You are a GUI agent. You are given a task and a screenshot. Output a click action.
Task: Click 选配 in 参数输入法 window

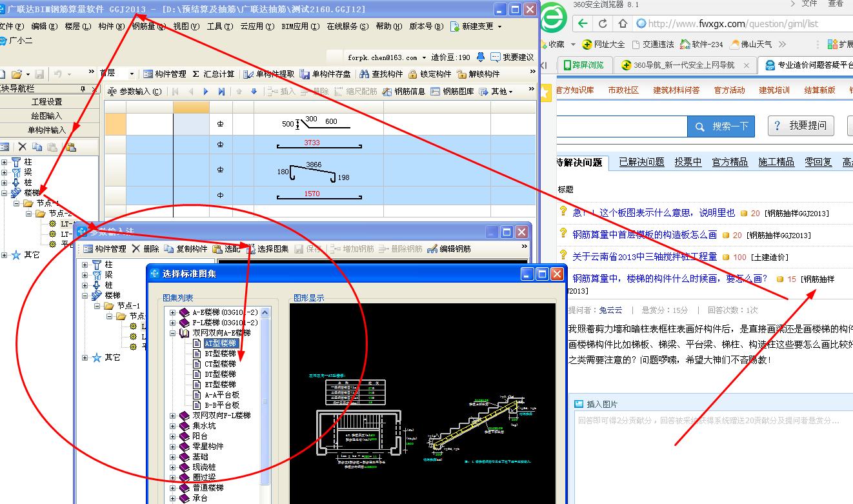click(226, 249)
